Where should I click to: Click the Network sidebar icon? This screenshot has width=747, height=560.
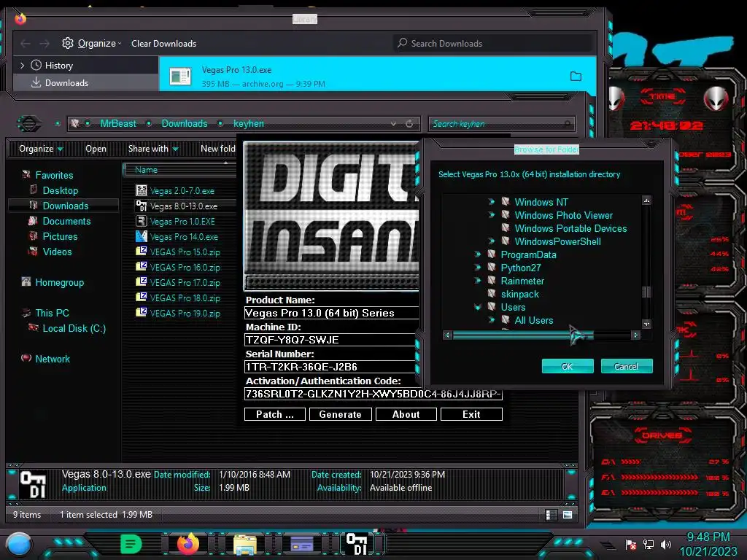pos(26,358)
